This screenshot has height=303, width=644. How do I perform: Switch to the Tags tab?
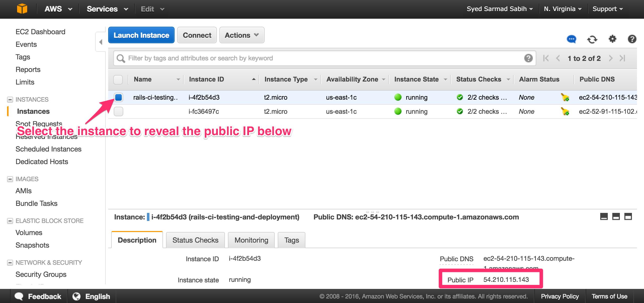click(x=292, y=240)
